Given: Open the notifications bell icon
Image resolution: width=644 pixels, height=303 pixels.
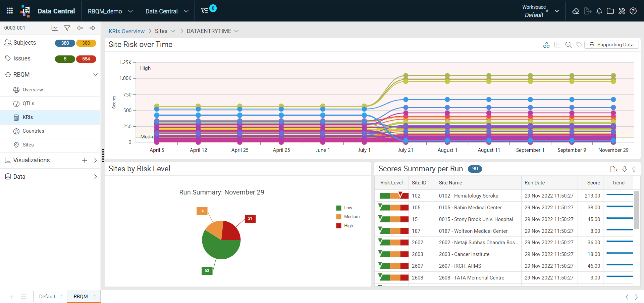Looking at the screenshot, I should tap(599, 11).
